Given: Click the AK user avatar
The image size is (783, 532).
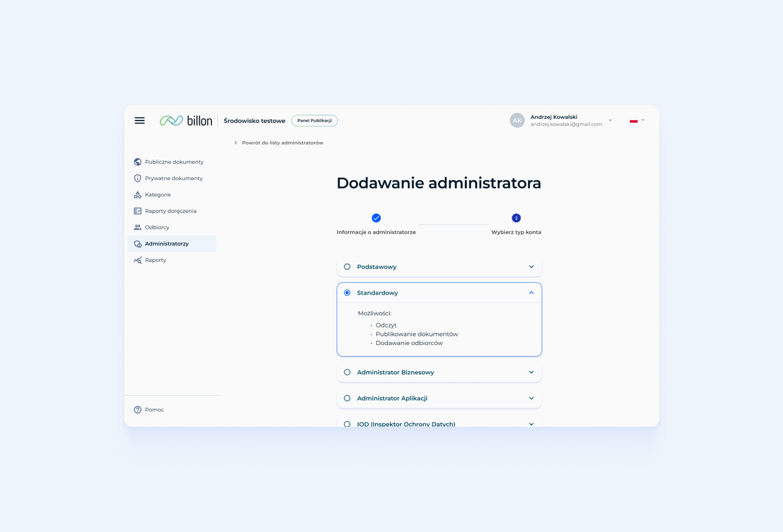Looking at the screenshot, I should pos(517,120).
